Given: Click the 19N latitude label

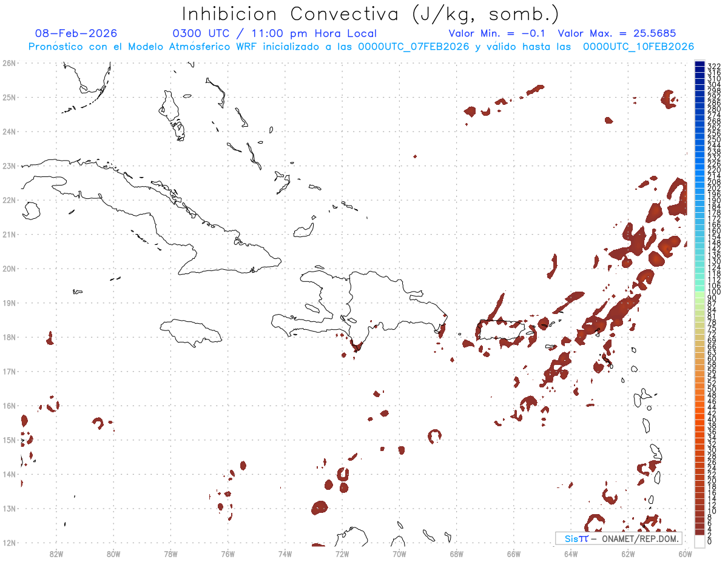Looking at the screenshot, I should tap(9, 303).
